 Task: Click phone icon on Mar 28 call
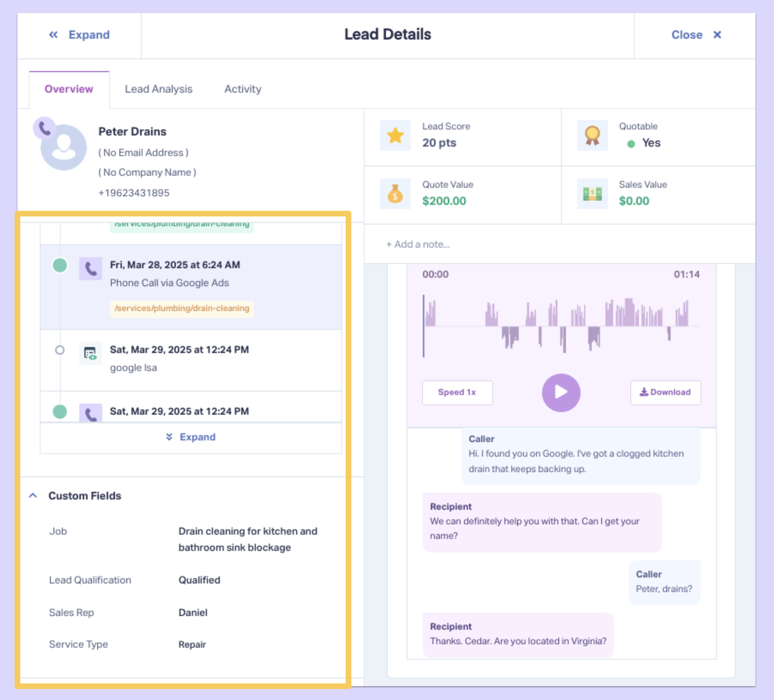[90, 269]
